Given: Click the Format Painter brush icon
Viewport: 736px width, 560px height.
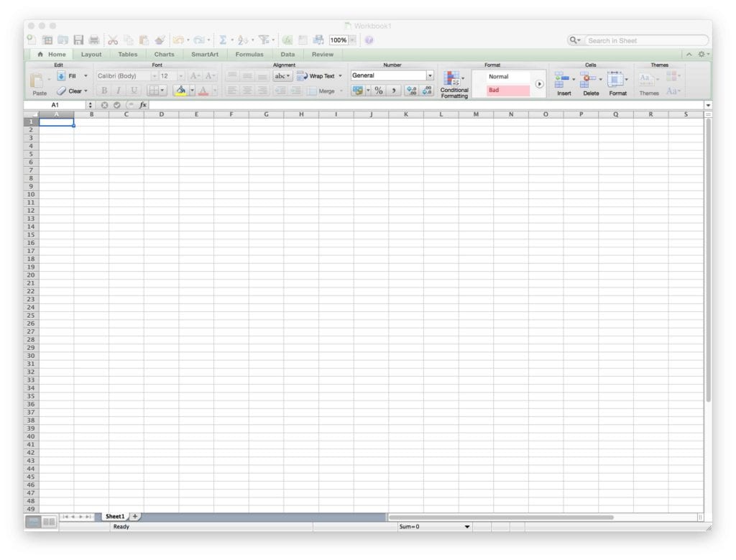Looking at the screenshot, I should click(159, 40).
